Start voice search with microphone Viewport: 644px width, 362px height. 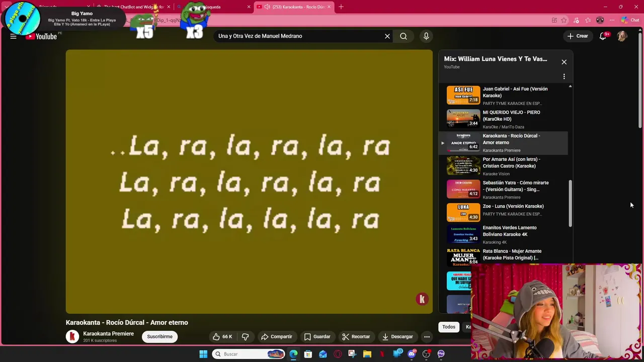coord(426,36)
